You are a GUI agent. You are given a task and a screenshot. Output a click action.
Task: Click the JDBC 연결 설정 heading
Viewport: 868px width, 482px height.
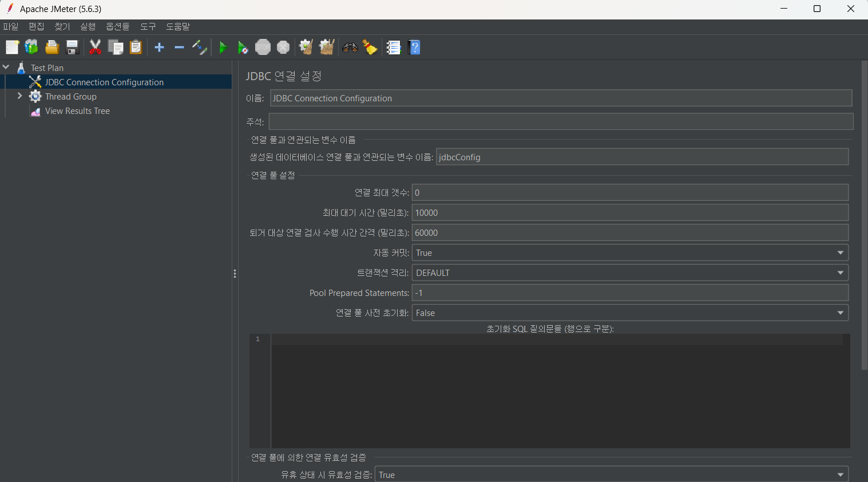point(284,76)
